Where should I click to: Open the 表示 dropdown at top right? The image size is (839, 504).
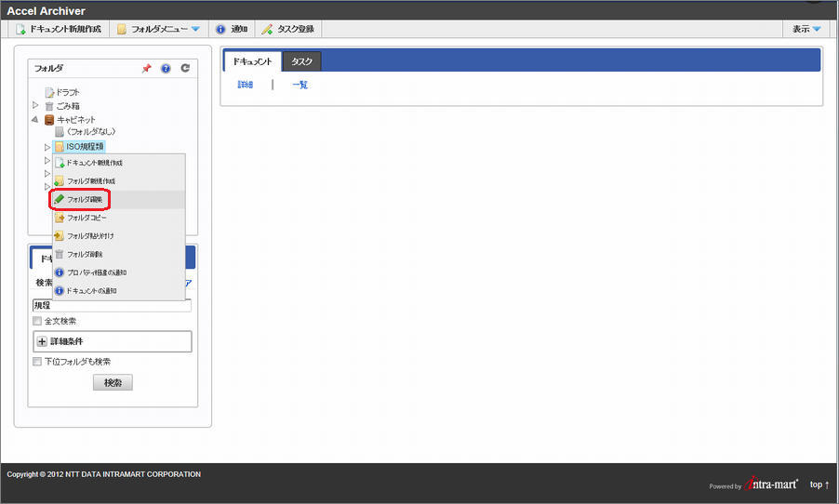806,29
